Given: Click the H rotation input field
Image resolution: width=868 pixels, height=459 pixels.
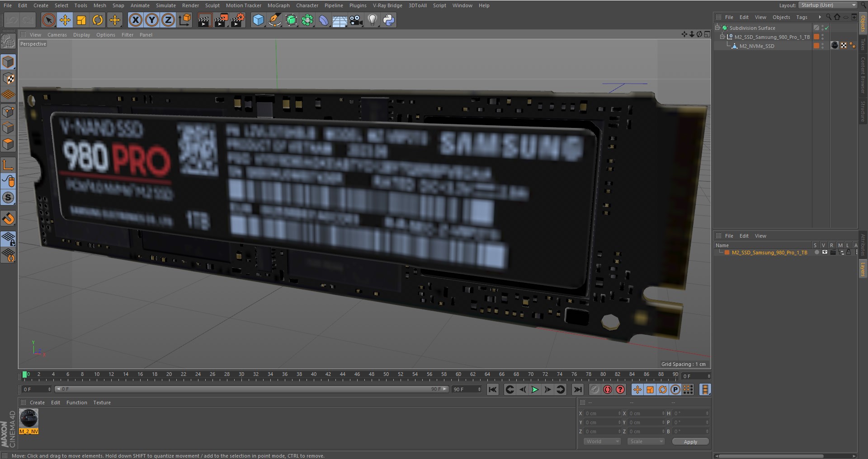Looking at the screenshot, I should point(691,413).
